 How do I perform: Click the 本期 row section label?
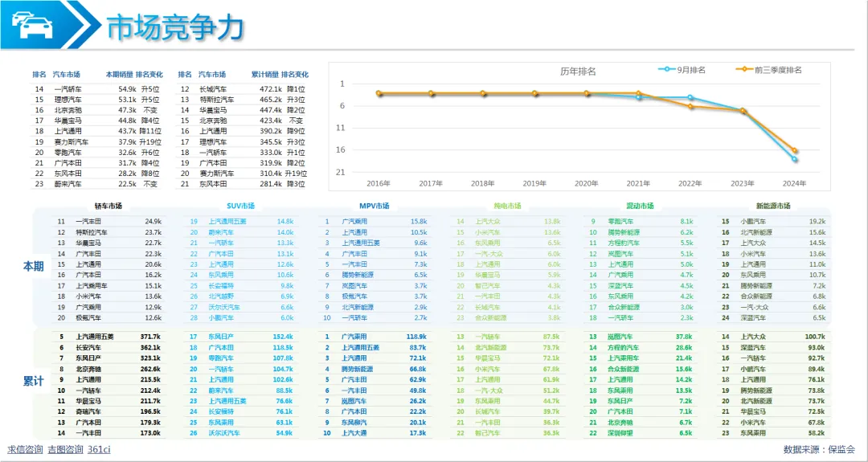[32, 265]
